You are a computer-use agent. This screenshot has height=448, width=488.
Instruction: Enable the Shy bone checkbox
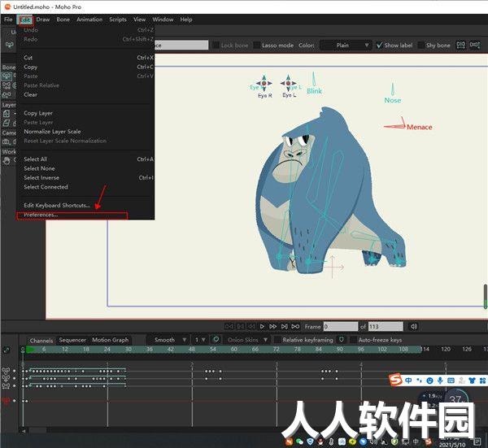pyautogui.click(x=420, y=45)
